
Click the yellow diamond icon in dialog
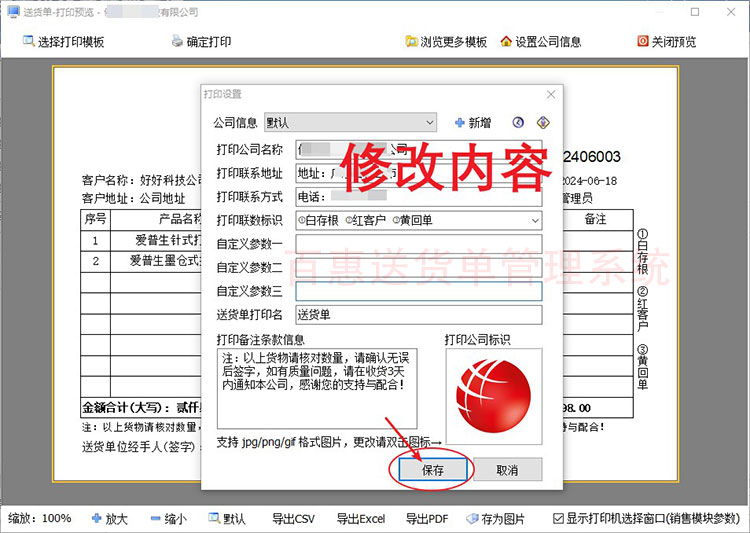[543, 122]
